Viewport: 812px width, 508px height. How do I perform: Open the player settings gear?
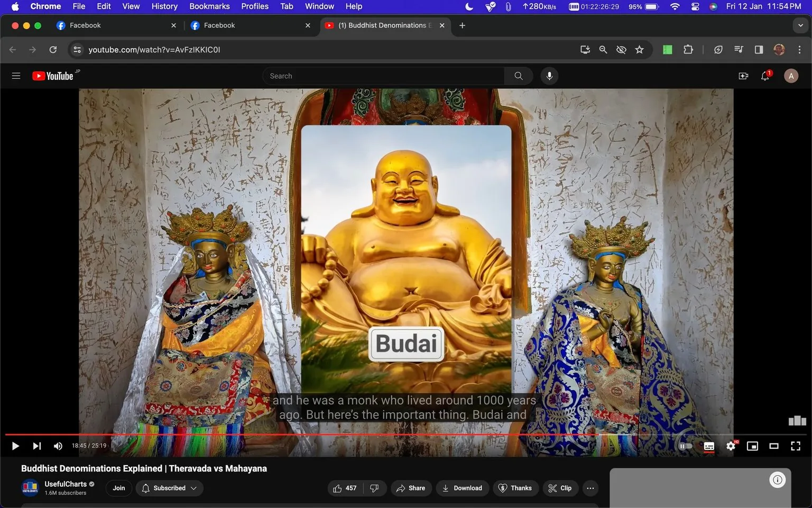coord(731,446)
